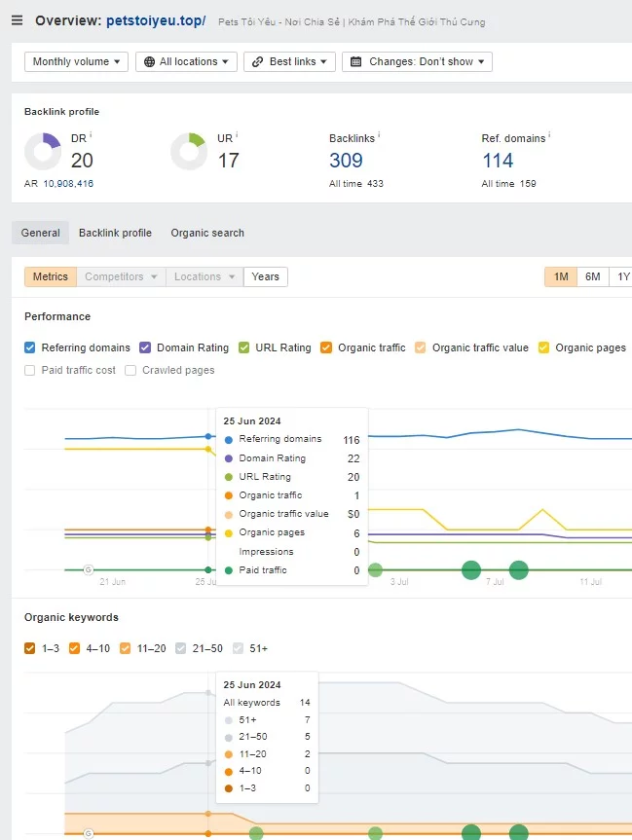This screenshot has height=840, width=632.
Task: Enable the Crawled pages checkbox
Action: click(130, 370)
